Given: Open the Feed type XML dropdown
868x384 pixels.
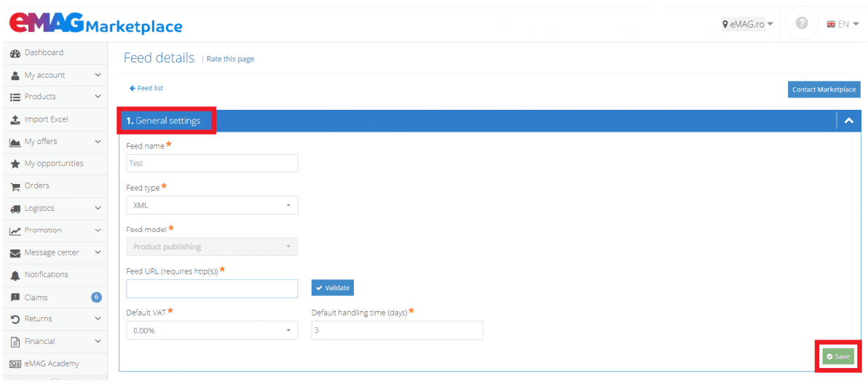Looking at the screenshot, I should pyautogui.click(x=212, y=205).
